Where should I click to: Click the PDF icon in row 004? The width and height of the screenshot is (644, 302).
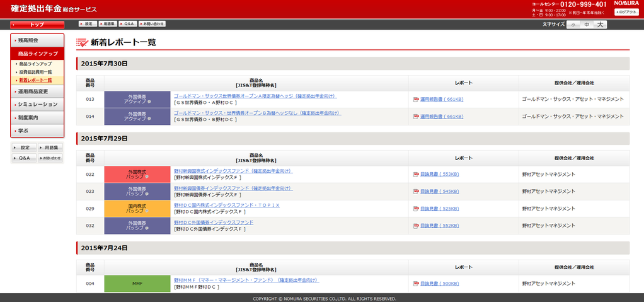tap(416, 284)
